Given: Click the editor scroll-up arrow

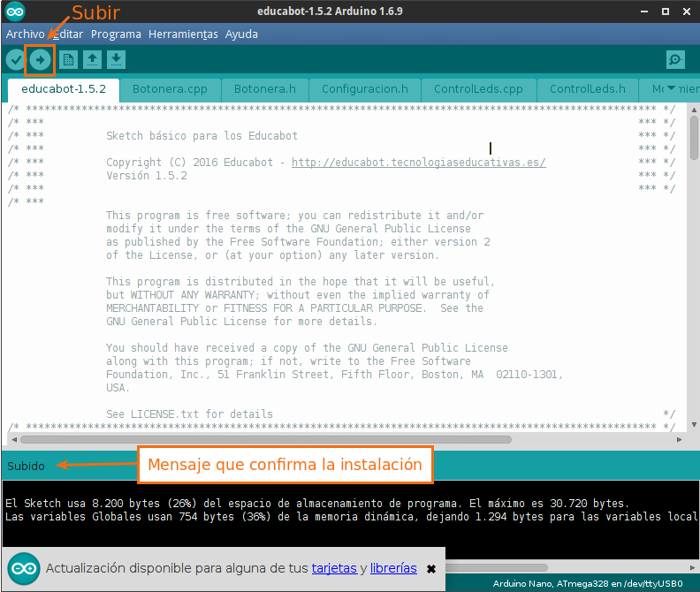Looking at the screenshot, I should pyautogui.click(x=694, y=110).
